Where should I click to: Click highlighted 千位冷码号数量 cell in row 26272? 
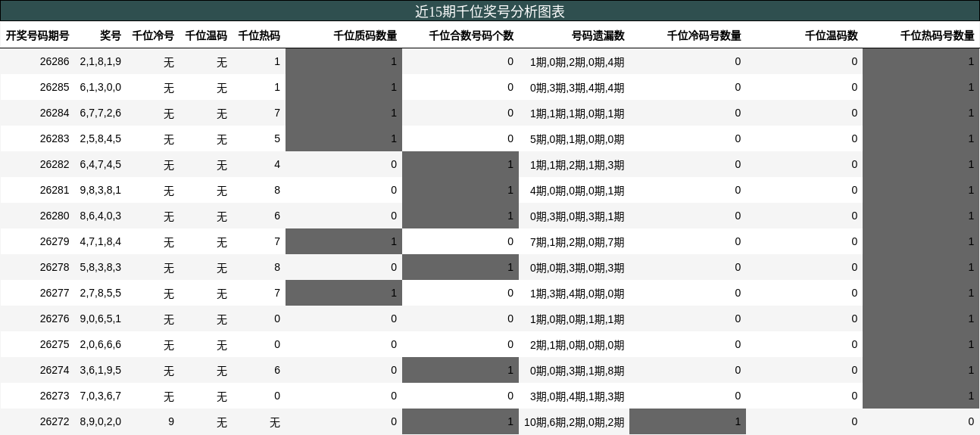point(688,421)
